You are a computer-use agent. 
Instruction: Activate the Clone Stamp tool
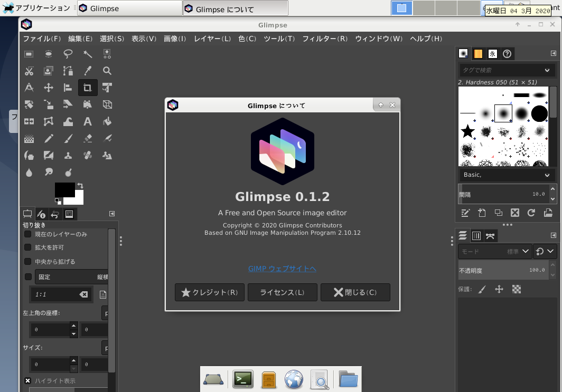pos(68,155)
